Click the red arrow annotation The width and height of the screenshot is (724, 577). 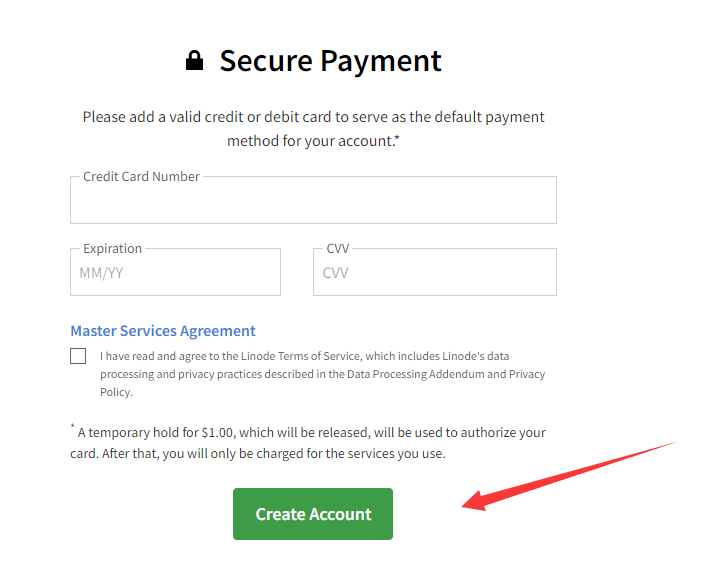click(x=569, y=476)
